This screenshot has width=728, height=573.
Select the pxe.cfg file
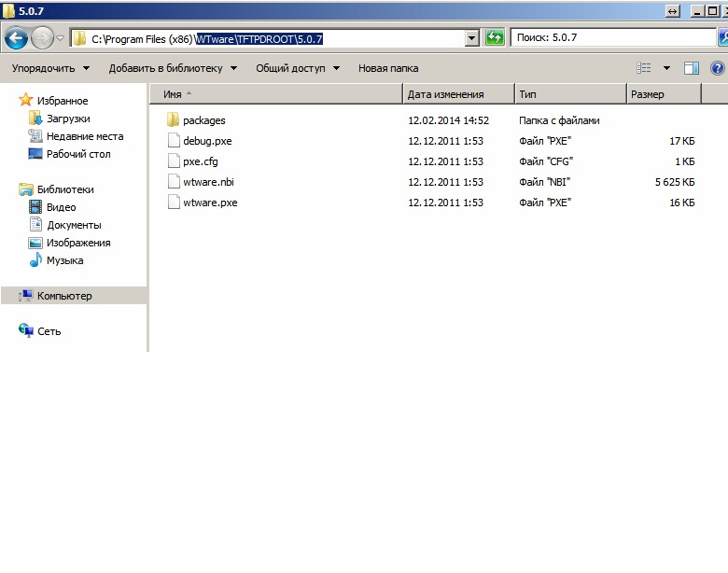tap(200, 161)
